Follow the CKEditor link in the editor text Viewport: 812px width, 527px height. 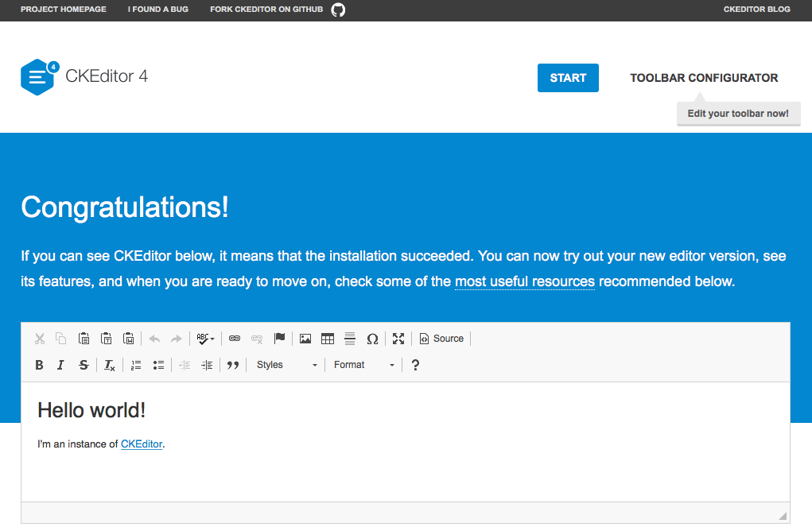point(142,444)
